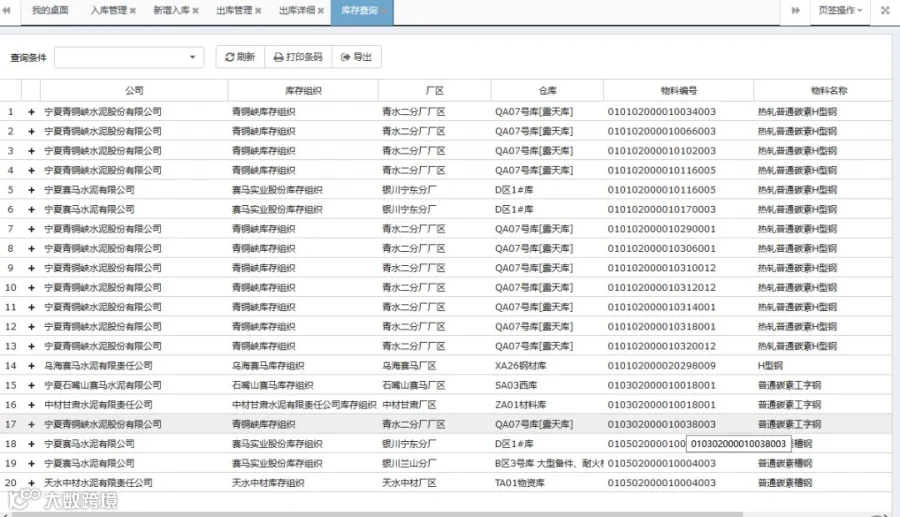The height and width of the screenshot is (517, 900).
Task: Select 宁夏石嘴山赛马水泥有限公司 cell in row 15
Action: [x=134, y=385]
